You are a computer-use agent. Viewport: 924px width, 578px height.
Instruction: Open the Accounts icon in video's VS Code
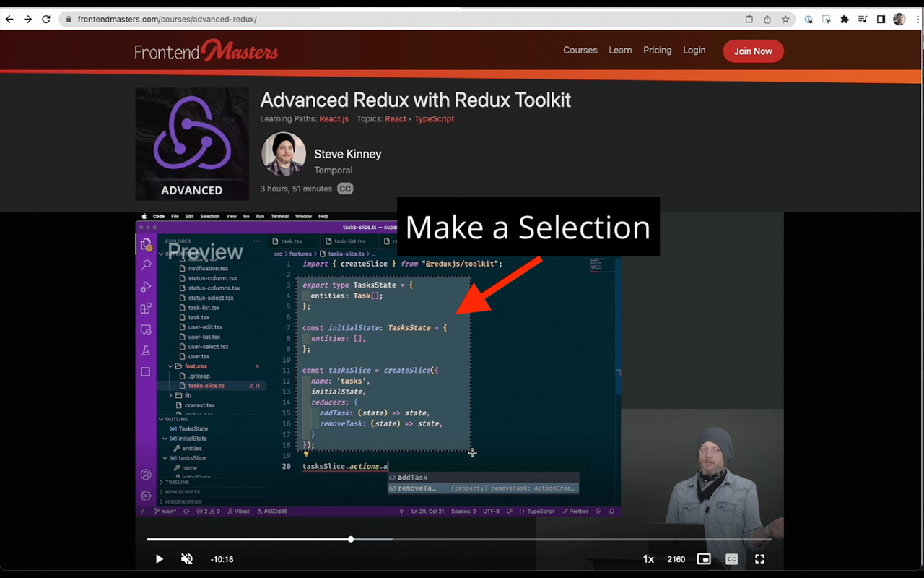click(146, 475)
